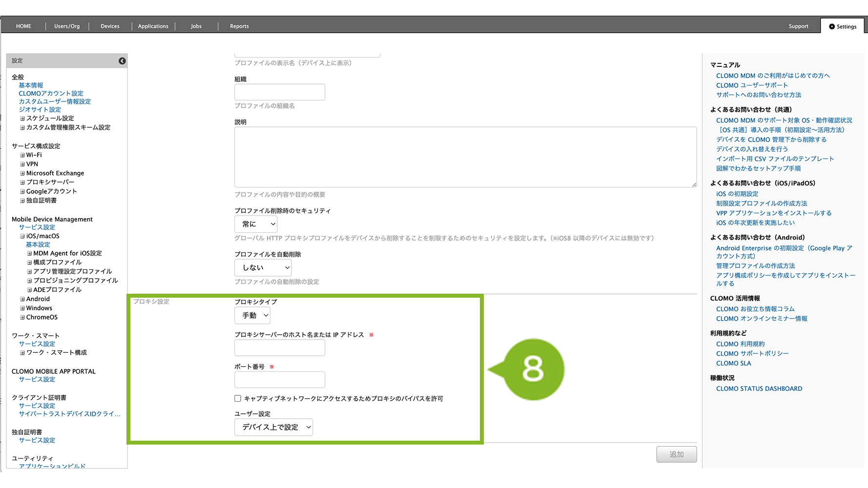The height and width of the screenshot is (488, 868).
Task: Collapse the iOS/macOS tree node icon
Action: coord(22,236)
